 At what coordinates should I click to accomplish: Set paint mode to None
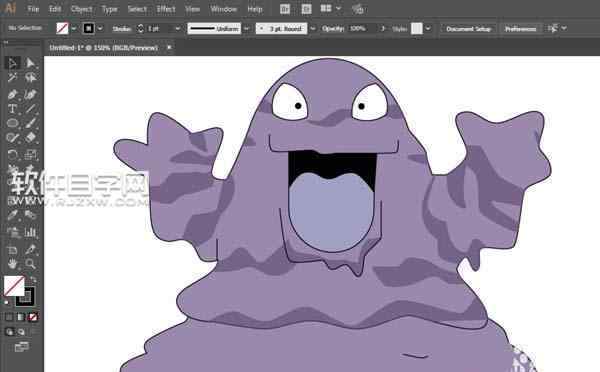(33, 317)
